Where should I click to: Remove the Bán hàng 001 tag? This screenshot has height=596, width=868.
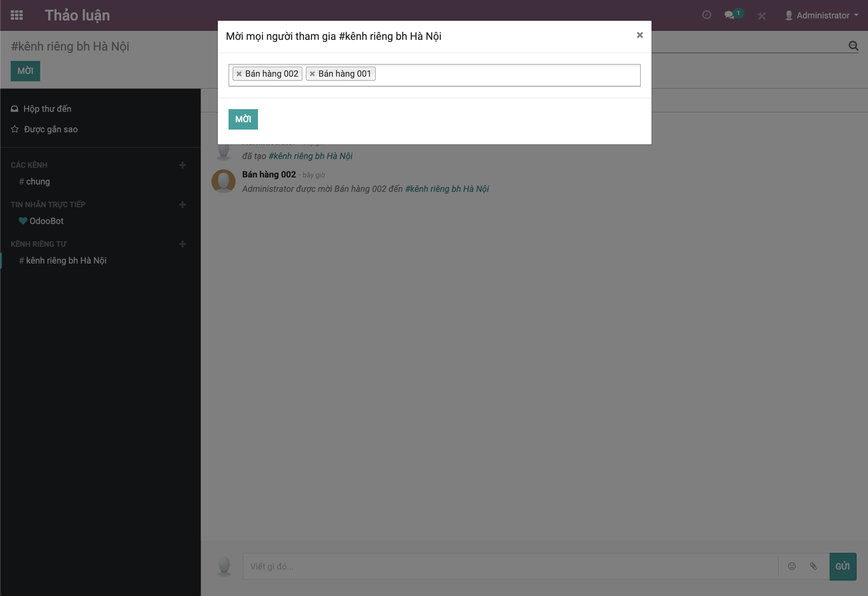click(312, 74)
